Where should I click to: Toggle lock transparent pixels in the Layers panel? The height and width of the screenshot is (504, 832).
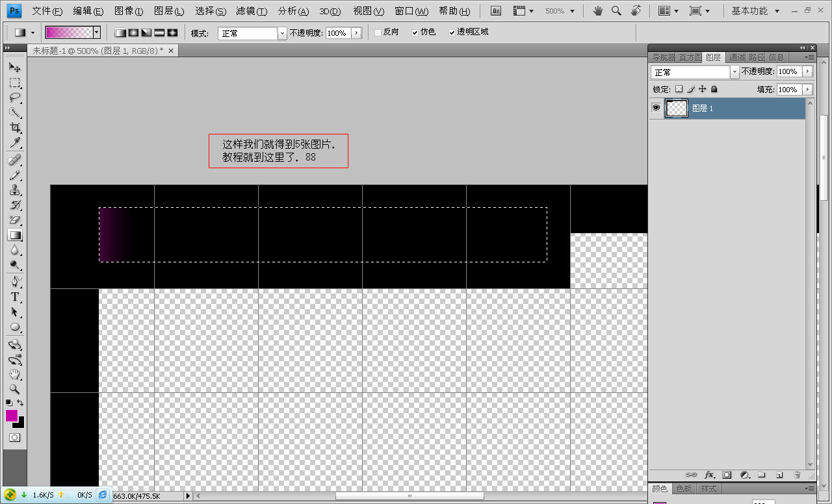(679, 89)
